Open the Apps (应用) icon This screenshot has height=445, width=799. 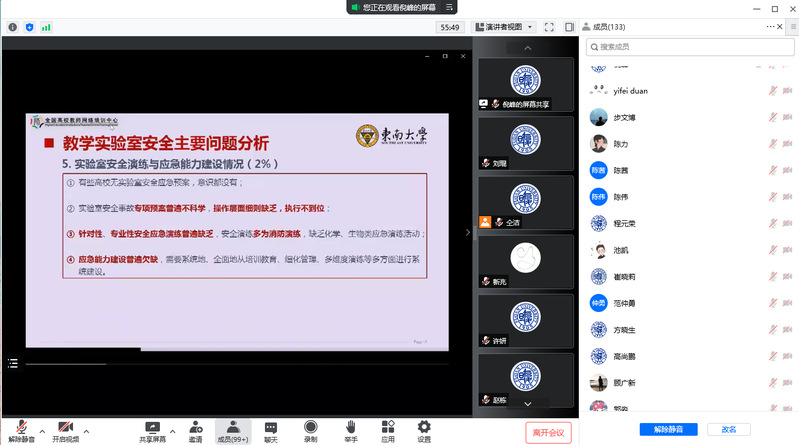[388, 430]
